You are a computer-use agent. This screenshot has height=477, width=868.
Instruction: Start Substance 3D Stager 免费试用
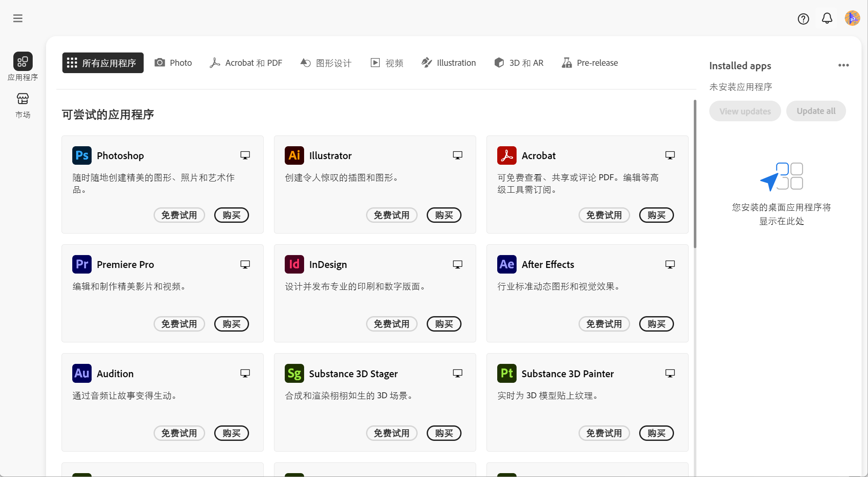392,433
